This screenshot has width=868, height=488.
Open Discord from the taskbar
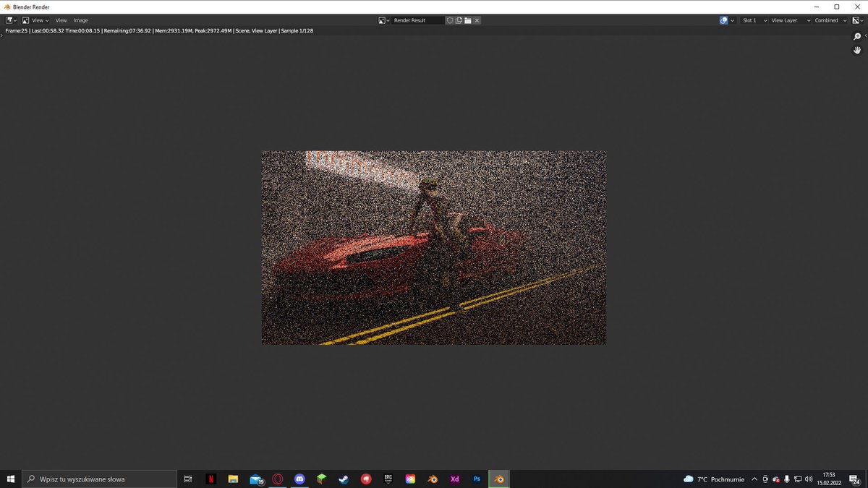tap(299, 479)
